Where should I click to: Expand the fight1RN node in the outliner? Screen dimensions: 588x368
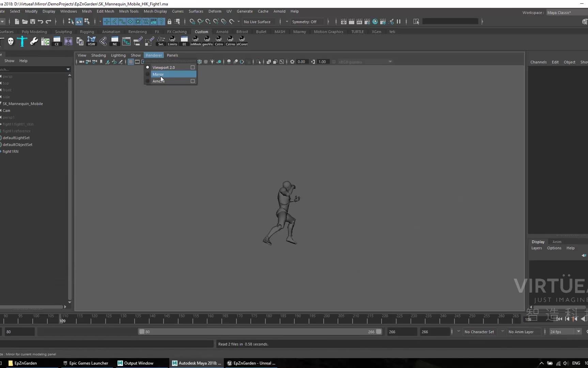pos(2,151)
